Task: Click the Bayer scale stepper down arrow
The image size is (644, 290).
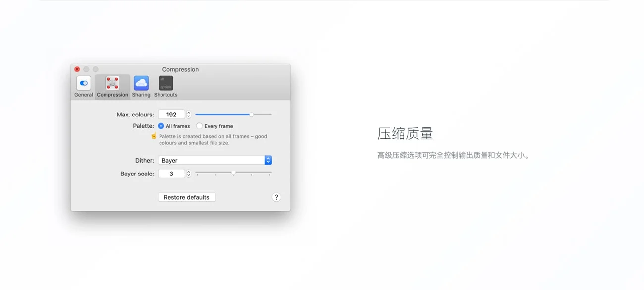Action: point(188,175)
